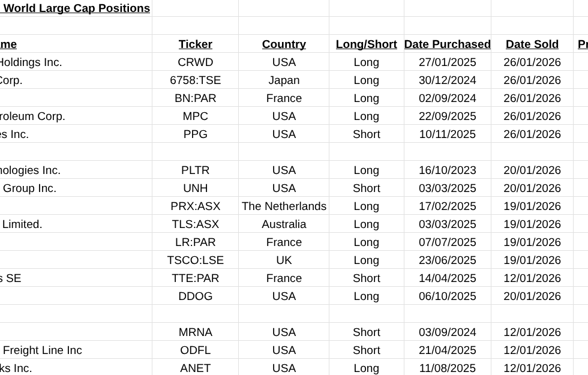Select purchase date 22/09/2025 for MPC
588x375 pixels.
point(447,116)
